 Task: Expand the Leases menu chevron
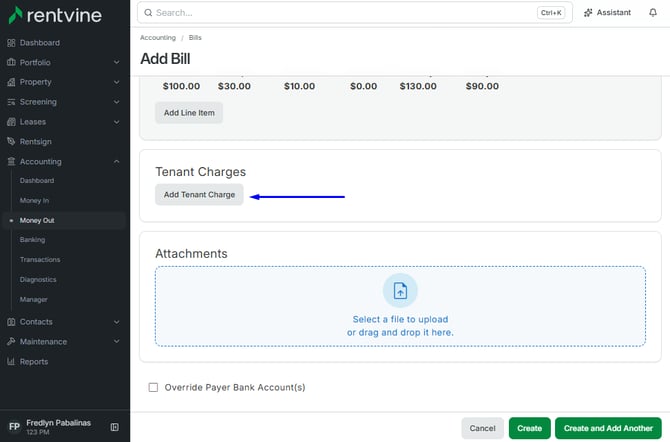[x=116, y=122]
